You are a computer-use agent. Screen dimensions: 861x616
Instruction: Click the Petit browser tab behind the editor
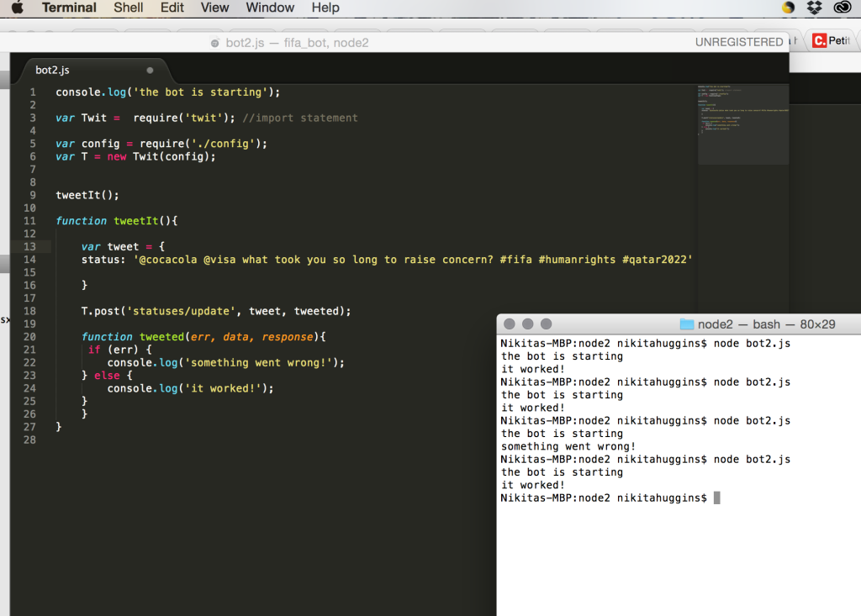pyautogui.click(x=834, y=40)
